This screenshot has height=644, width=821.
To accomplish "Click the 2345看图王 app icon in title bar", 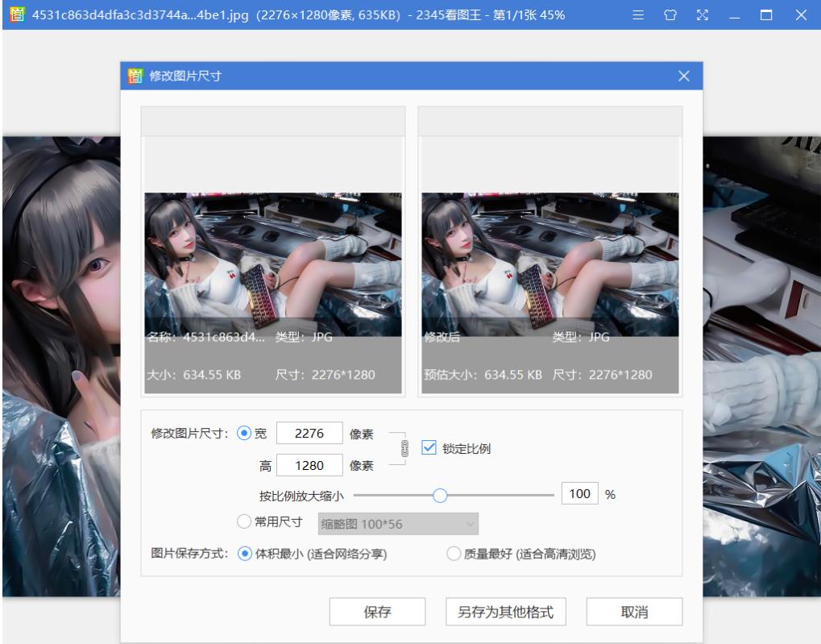I will coord(17,14).
